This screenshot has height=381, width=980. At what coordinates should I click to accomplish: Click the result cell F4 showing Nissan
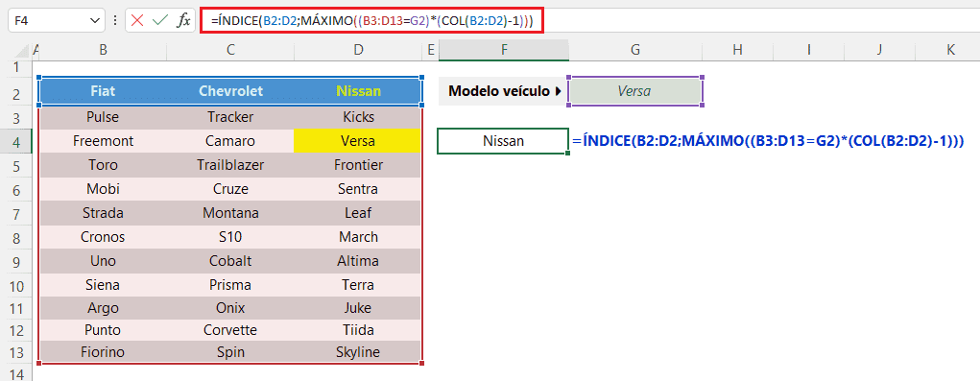point(503,141)
